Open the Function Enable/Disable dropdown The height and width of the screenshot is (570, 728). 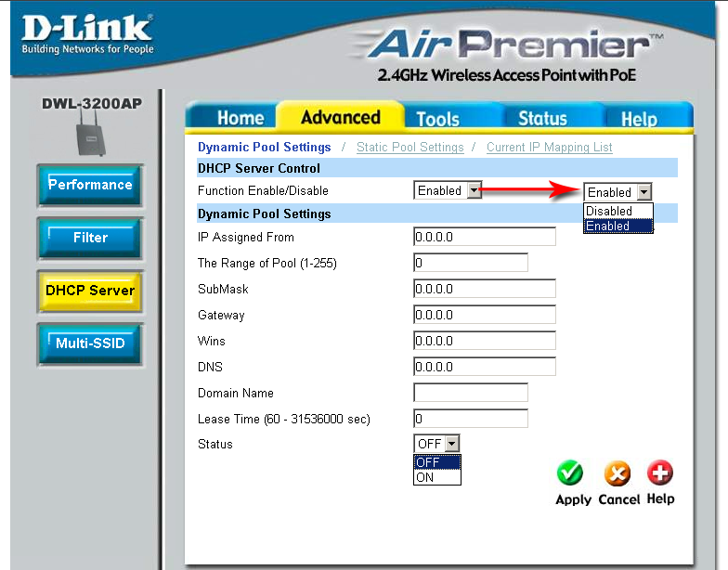(x=448, y=190)
